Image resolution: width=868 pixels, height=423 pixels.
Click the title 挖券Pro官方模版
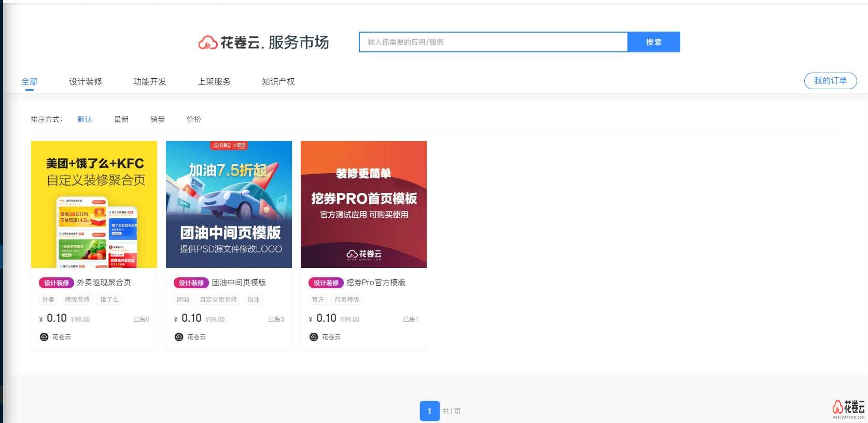pos(376,283)
